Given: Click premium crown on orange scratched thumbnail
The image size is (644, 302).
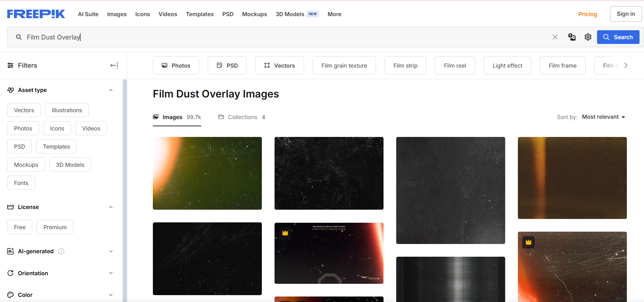Looking at the screenshot, I should [x=528, y=242].
